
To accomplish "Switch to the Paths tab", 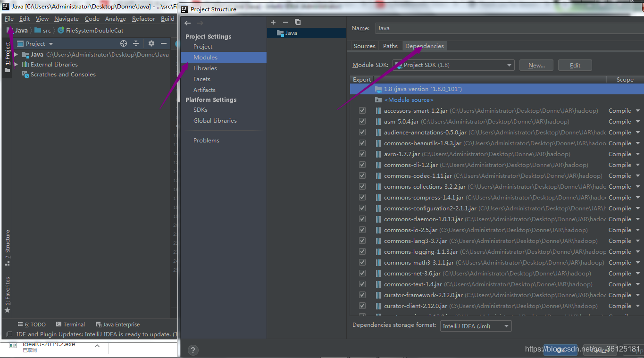I will (390, 46).
